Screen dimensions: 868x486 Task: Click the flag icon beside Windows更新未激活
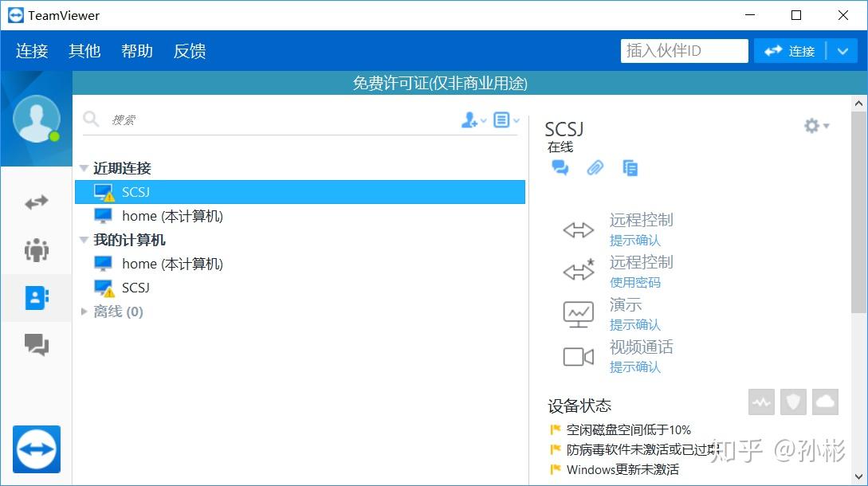556,469
